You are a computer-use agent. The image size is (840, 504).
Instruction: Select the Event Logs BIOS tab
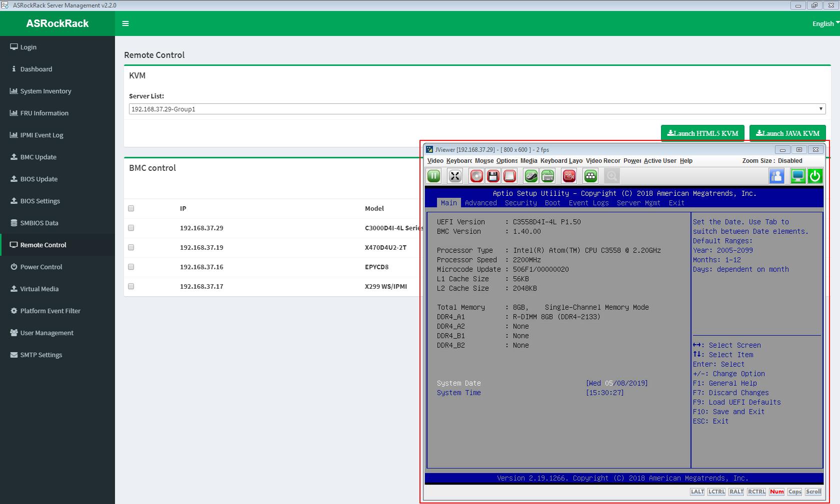(588, 203)
